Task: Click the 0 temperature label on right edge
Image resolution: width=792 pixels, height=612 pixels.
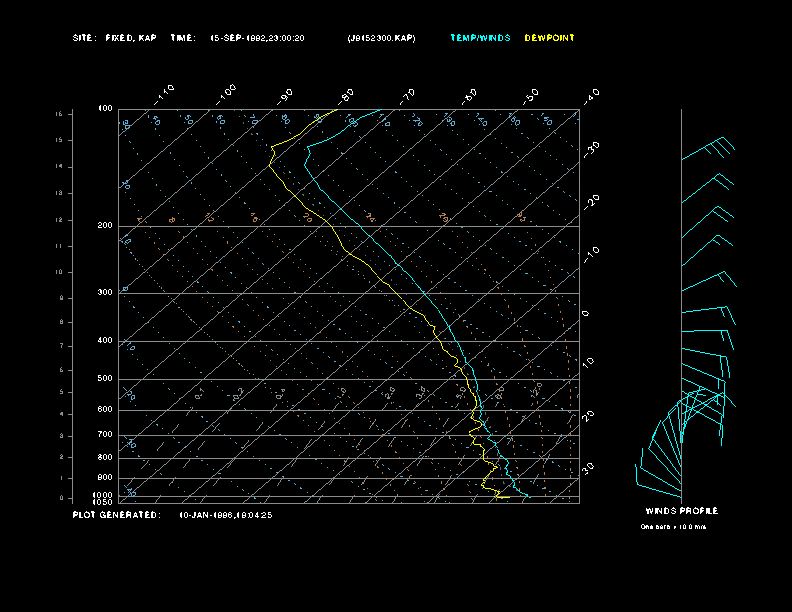Action: 586,313
